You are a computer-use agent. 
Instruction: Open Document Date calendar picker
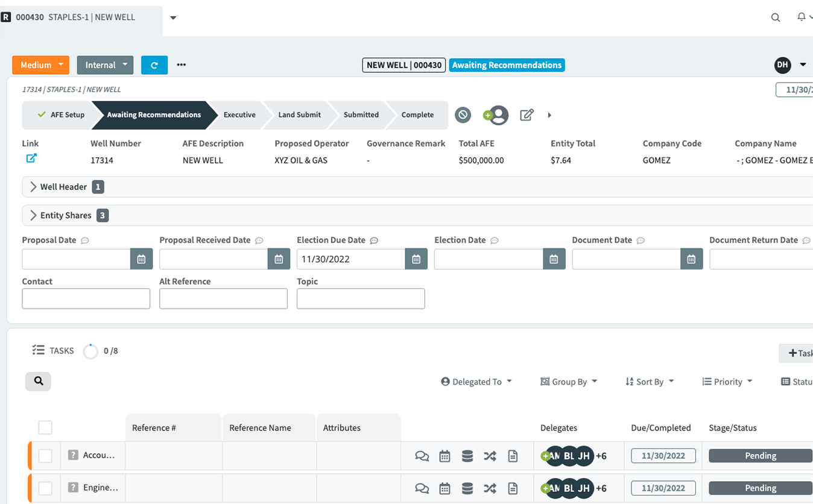(691, 259)
